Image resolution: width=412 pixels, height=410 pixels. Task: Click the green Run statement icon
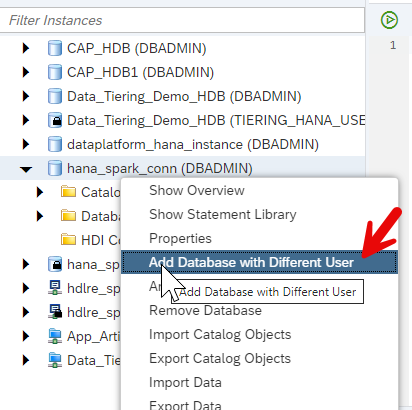click(x=389, y=20)
